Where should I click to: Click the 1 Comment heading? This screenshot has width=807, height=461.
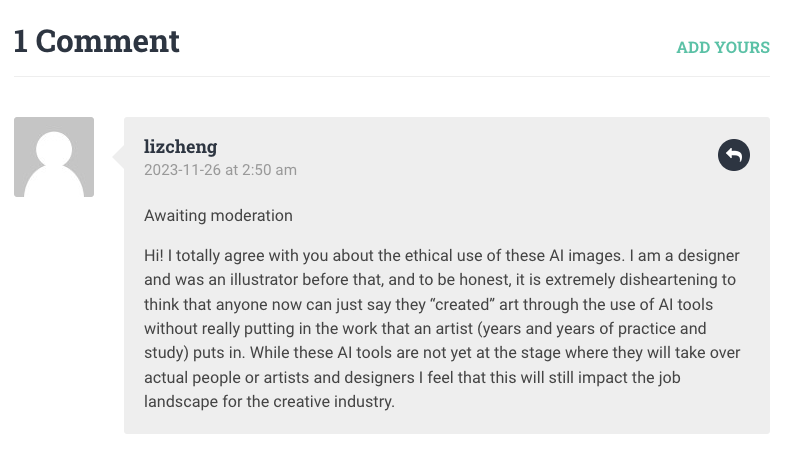97,41
